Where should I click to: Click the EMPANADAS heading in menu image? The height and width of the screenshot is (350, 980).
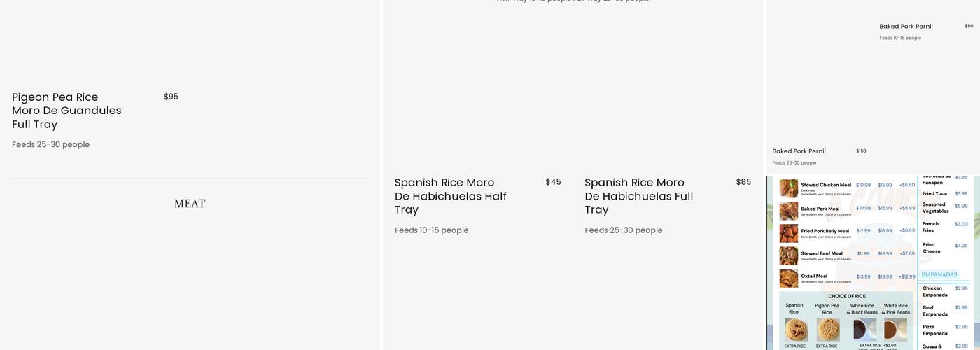click(939, 274)
